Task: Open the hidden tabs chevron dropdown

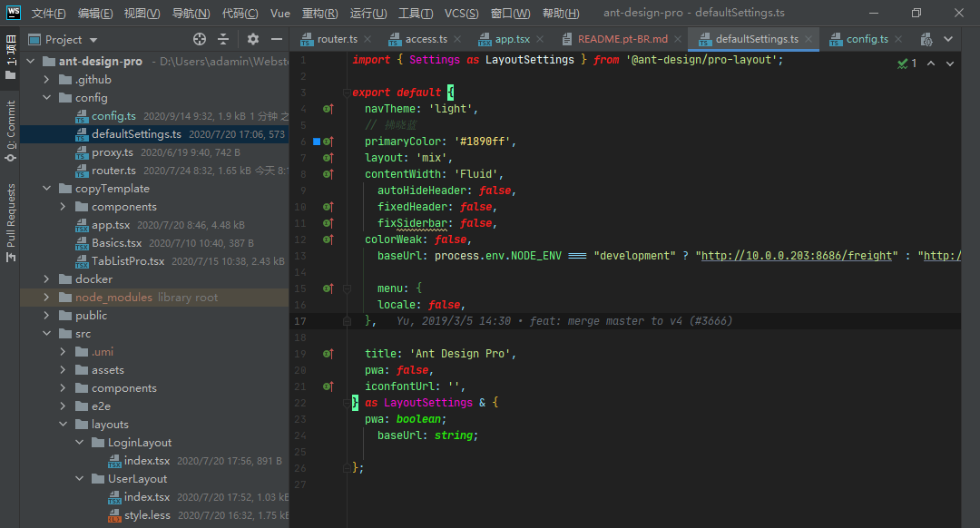Action: coord(949,39)
